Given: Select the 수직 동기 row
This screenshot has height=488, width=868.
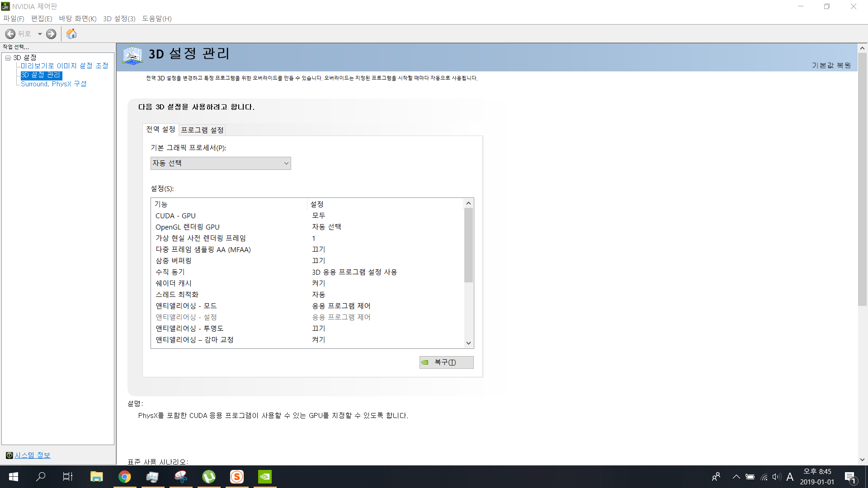Looking at the screenshot, I should tap(307, 272).
